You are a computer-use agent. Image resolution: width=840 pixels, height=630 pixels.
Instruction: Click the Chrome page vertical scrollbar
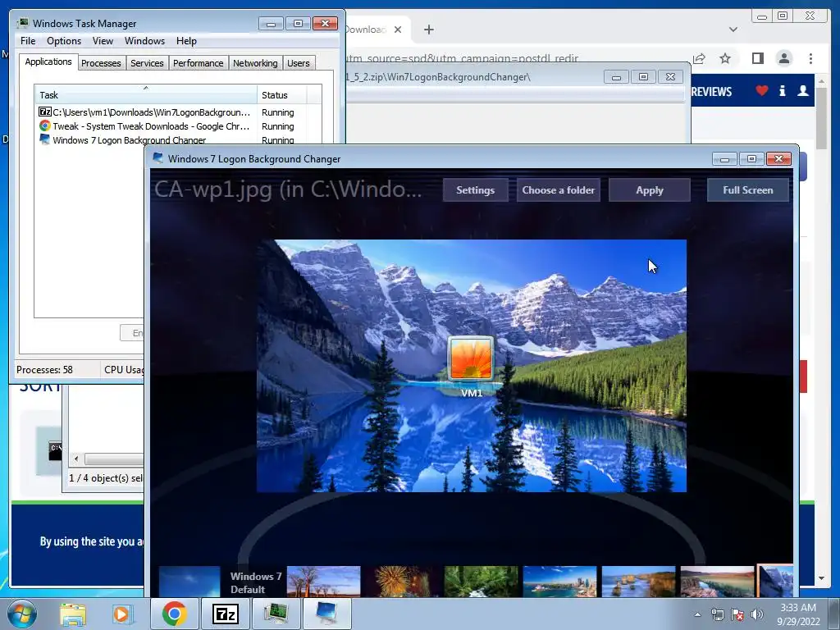tap(821, 118)
